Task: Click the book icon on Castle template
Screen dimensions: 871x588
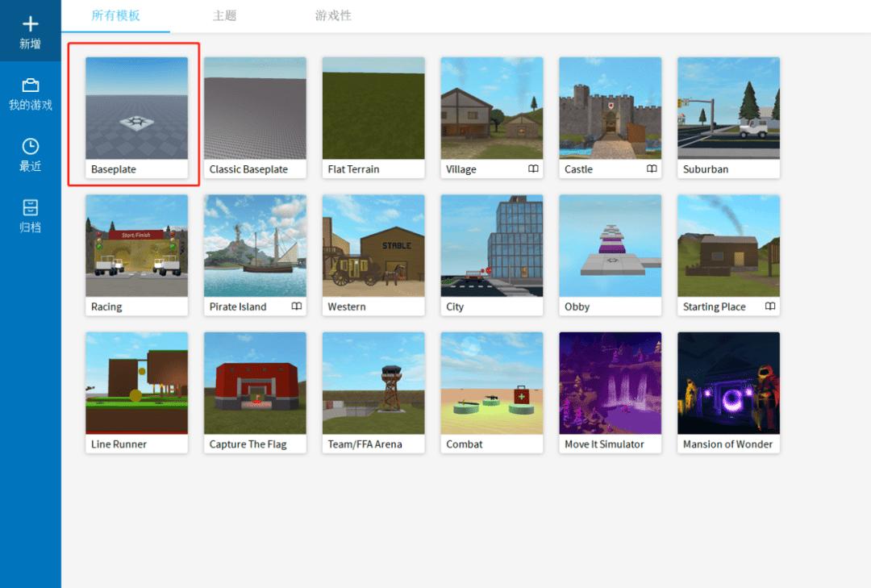Action: (652, 169)
